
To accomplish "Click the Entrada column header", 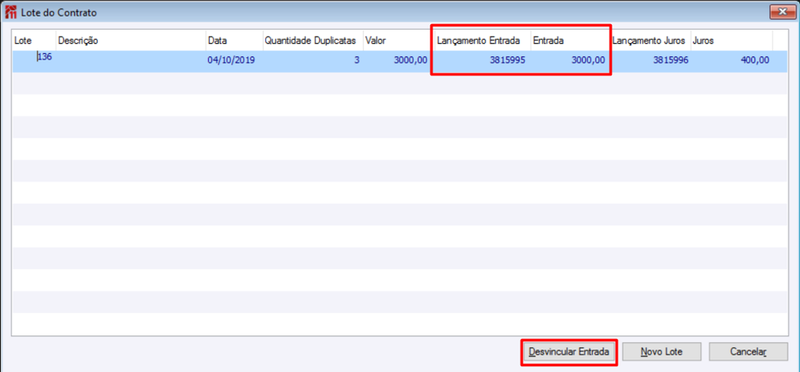I will (x=570, y=41).
